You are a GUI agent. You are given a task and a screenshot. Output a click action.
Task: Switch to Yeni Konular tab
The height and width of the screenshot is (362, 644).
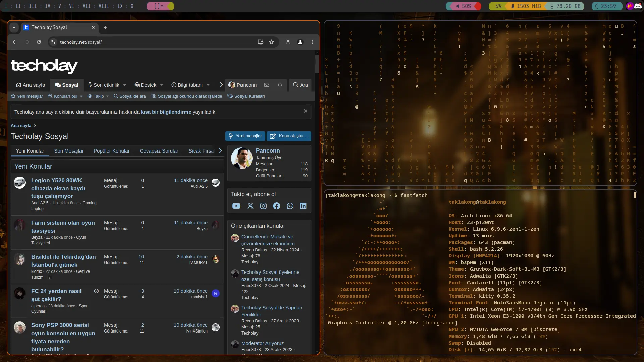click(30, 151)
